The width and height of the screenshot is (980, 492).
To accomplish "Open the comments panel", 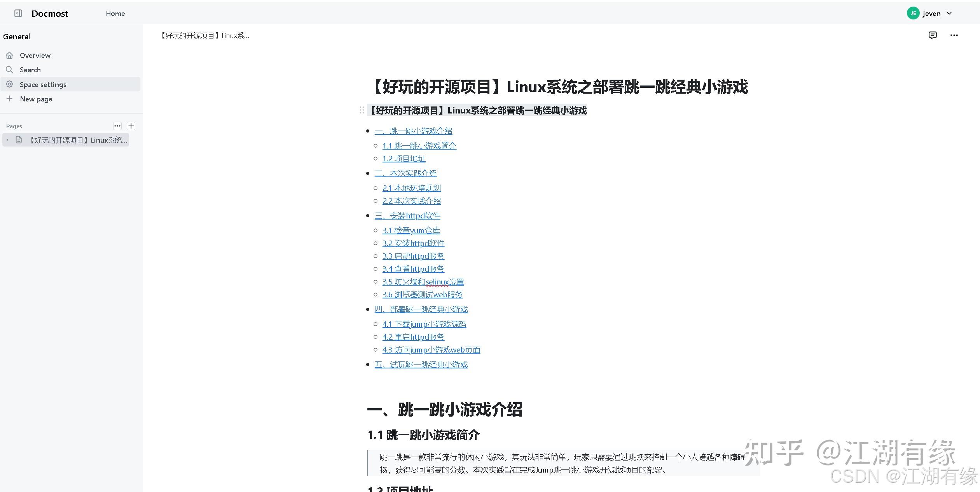I will point(933,35).
